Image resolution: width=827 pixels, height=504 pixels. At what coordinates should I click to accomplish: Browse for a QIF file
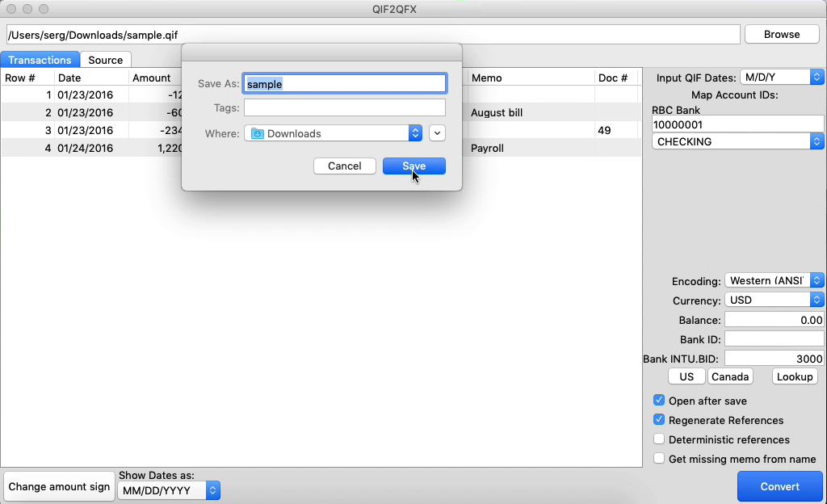[x=782, y=34]
